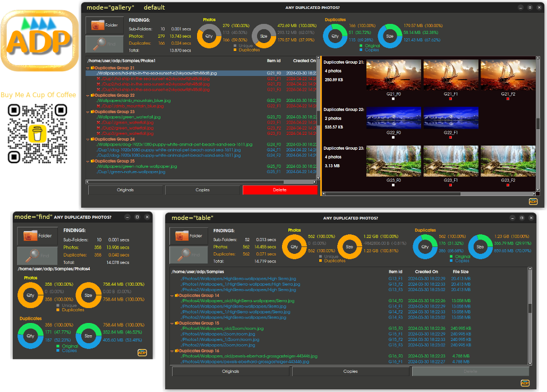The width and height of the screenshot is (547, 392).
Task: Click folder icon of Duplicates Group 21
Action: coord(93,67)
